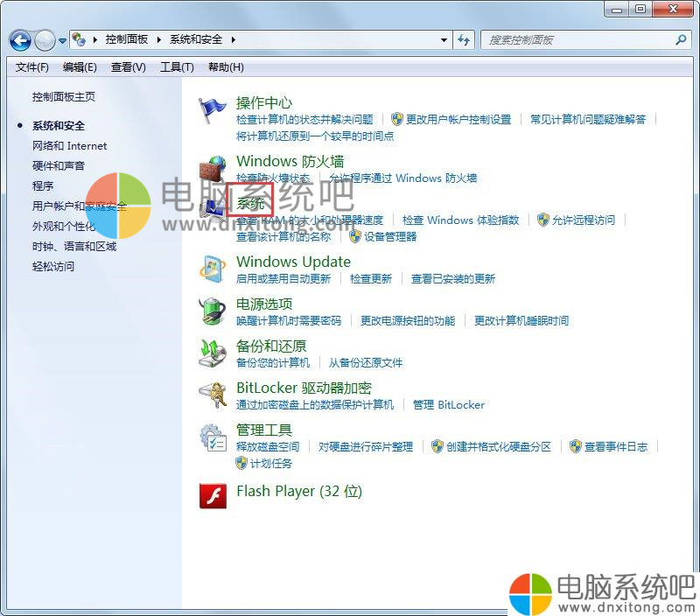
Task: Click 计划任务 link
Action: click(271, 464)
